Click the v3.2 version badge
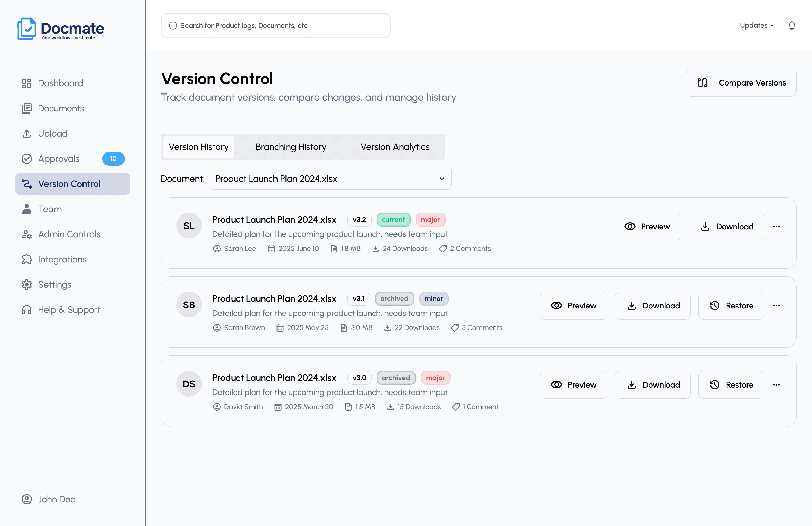This screenshot has height=526, width=812. coord(359,220)
